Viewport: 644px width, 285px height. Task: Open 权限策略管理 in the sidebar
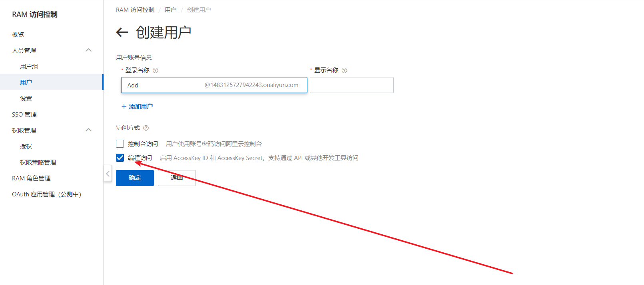(38, 162)
